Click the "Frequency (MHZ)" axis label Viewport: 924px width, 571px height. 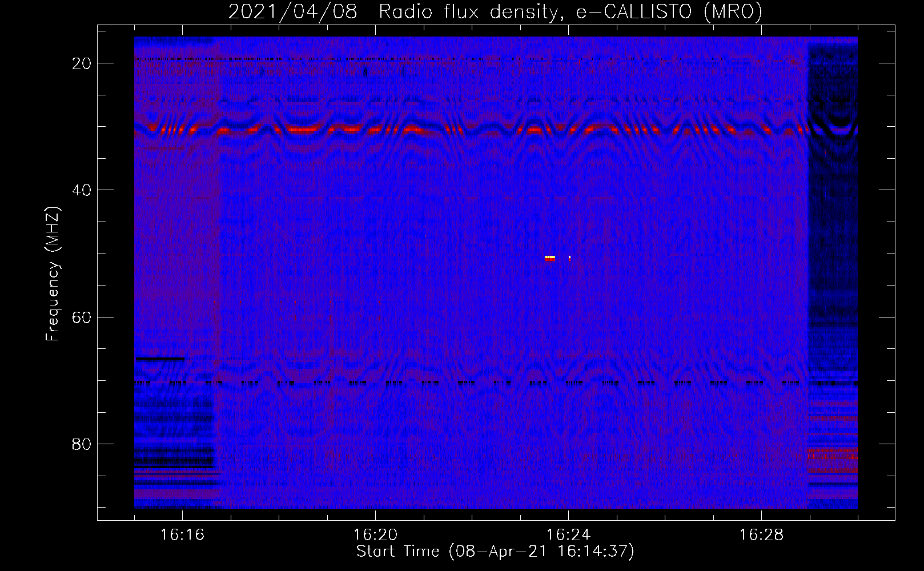(53, 274)
